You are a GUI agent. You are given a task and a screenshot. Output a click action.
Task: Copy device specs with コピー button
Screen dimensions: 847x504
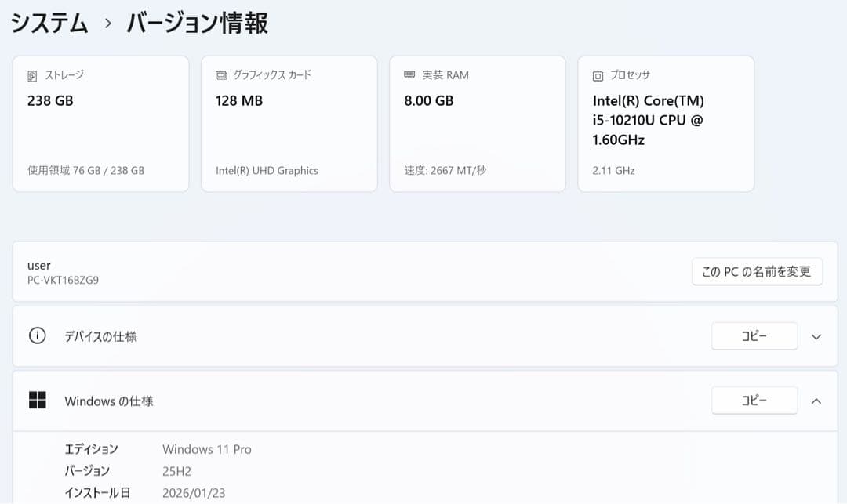(x=754, y=336)
